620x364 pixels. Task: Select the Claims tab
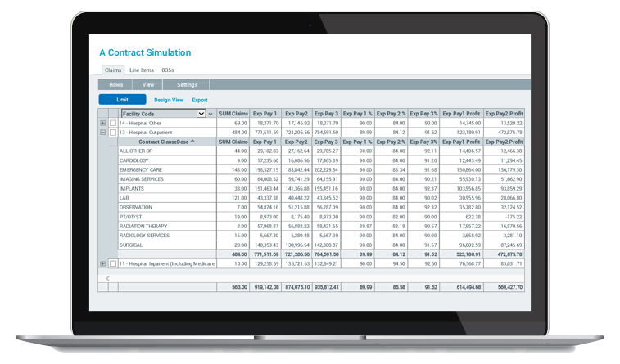click(x=113, y=70)
